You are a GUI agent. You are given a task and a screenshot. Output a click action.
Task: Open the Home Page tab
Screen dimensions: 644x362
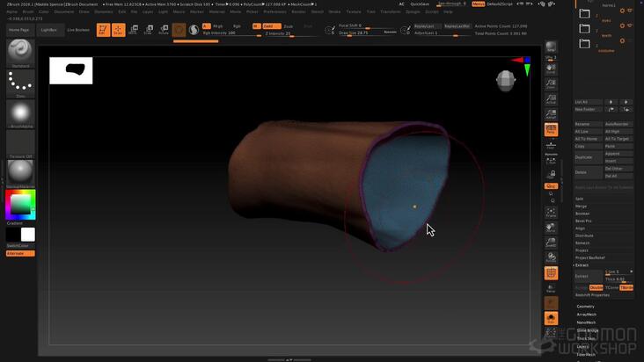(18, 30)
